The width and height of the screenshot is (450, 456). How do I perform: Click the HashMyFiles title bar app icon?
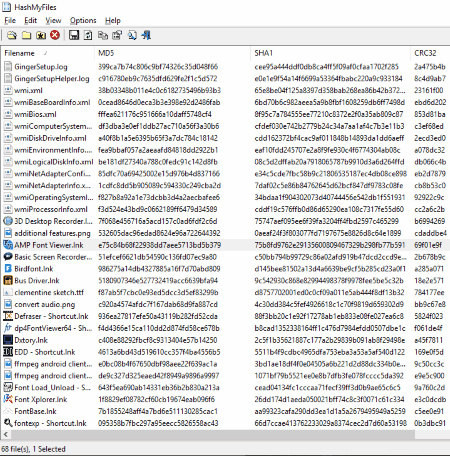(x=7, y=7)
